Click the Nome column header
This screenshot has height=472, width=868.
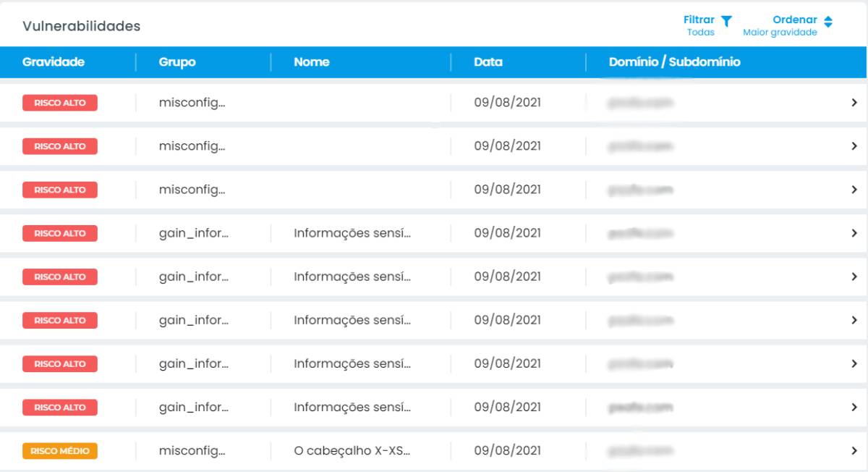coord(312,62)
